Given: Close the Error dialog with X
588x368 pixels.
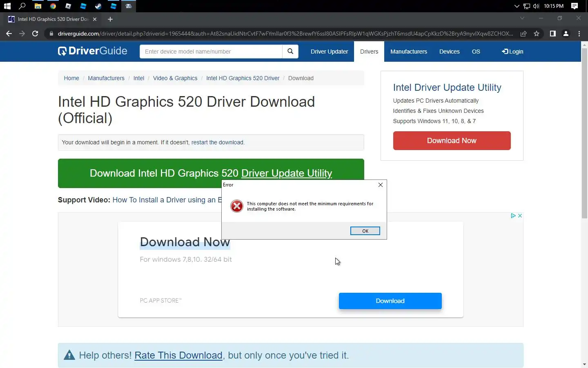Looking at the screenshot, I should [x=381, y=185].
